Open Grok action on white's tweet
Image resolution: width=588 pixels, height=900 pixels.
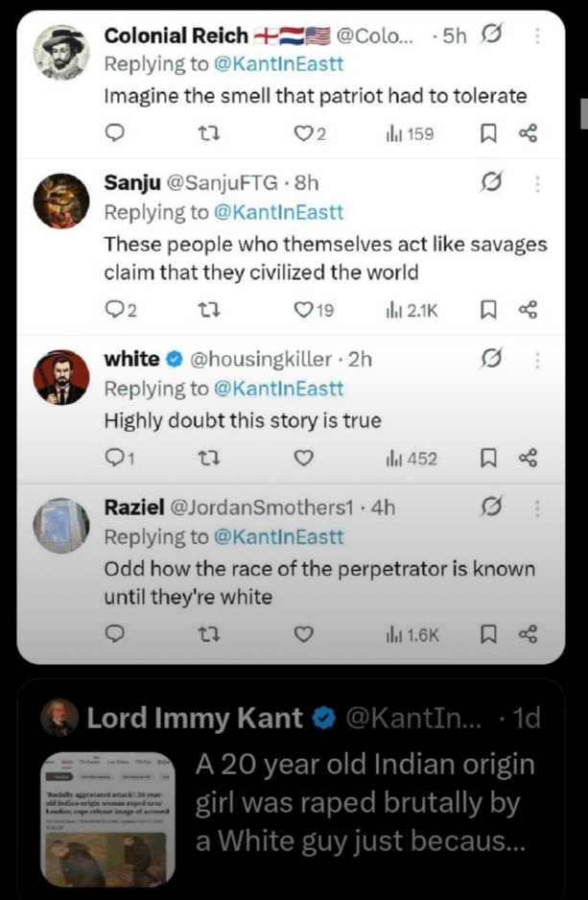pyautogui.click(x=491, y=359)
